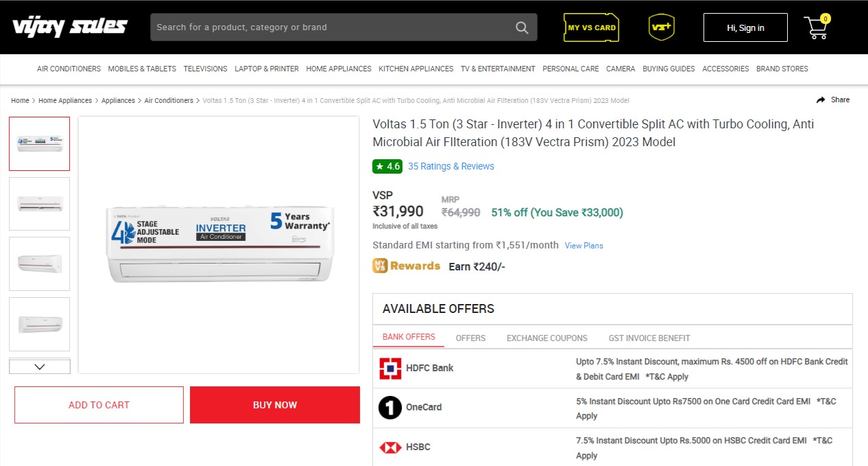Open the Personal Care menu

click(x=570, y=69)
